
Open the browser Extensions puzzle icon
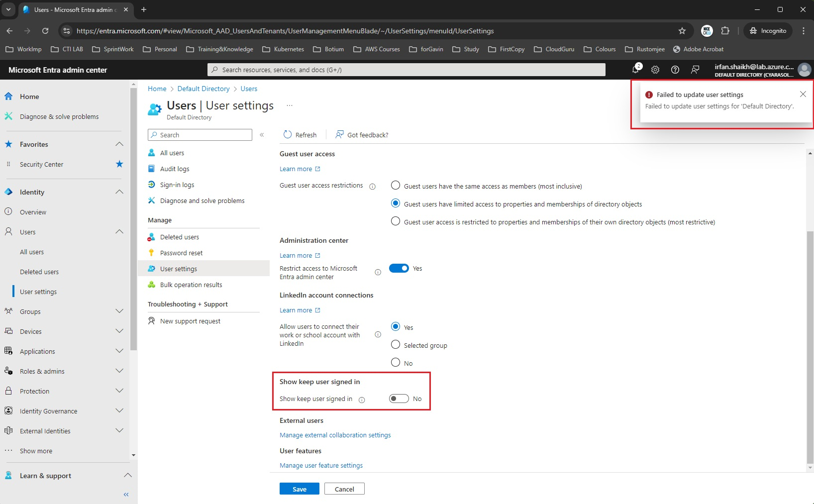coord(725,31)
